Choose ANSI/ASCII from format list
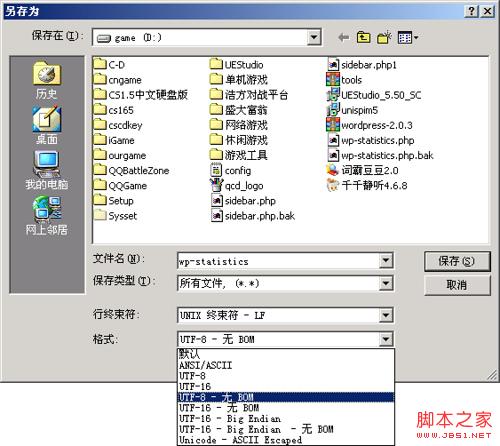The height and width of the screenshot is (446, 500). pyautogui.click(x=286, y=365)
